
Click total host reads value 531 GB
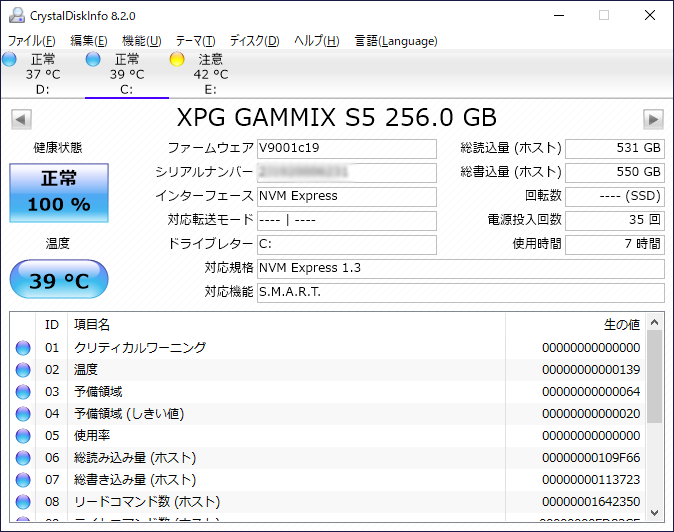pos(615,149)
